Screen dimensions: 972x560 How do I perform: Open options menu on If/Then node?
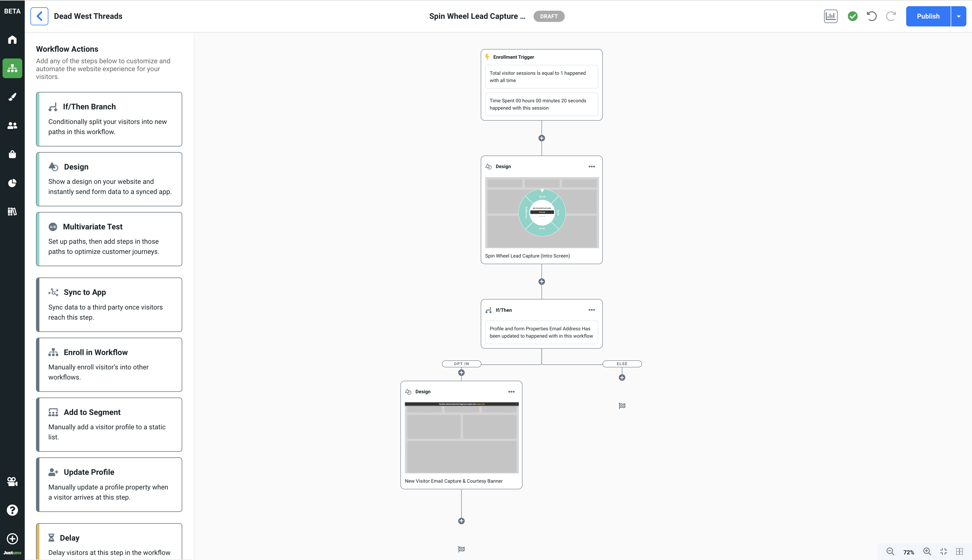click(x=591, y=310)
